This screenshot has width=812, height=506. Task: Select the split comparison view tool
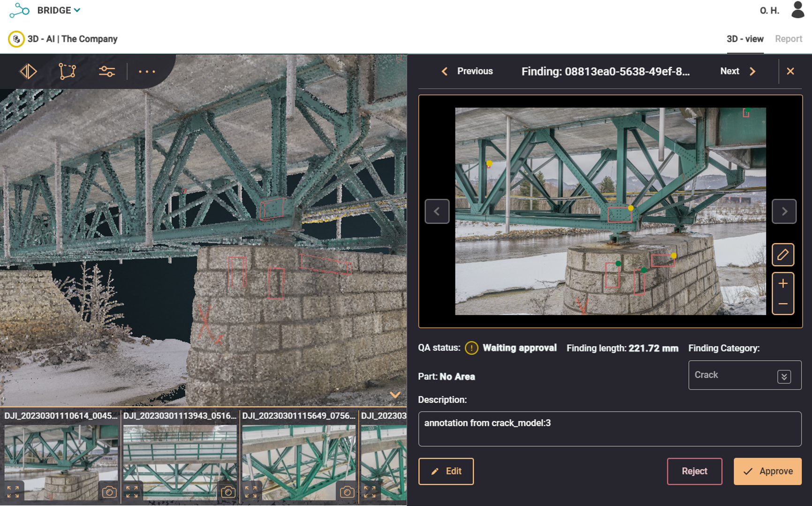[x=28, y=71]
